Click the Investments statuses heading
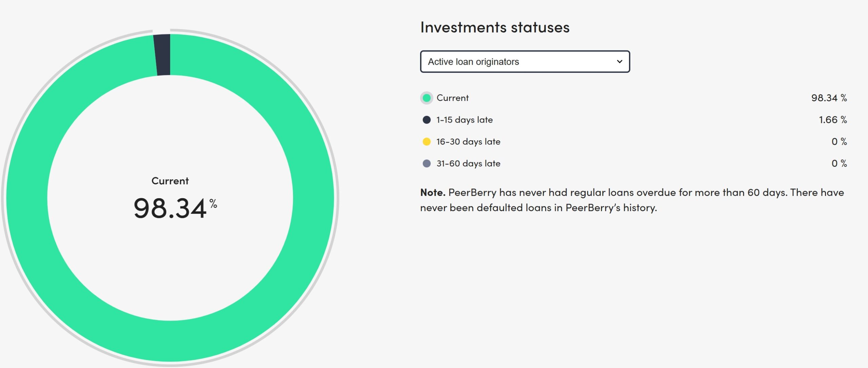This screenshot has height=368, width=868. pos(495,27)
